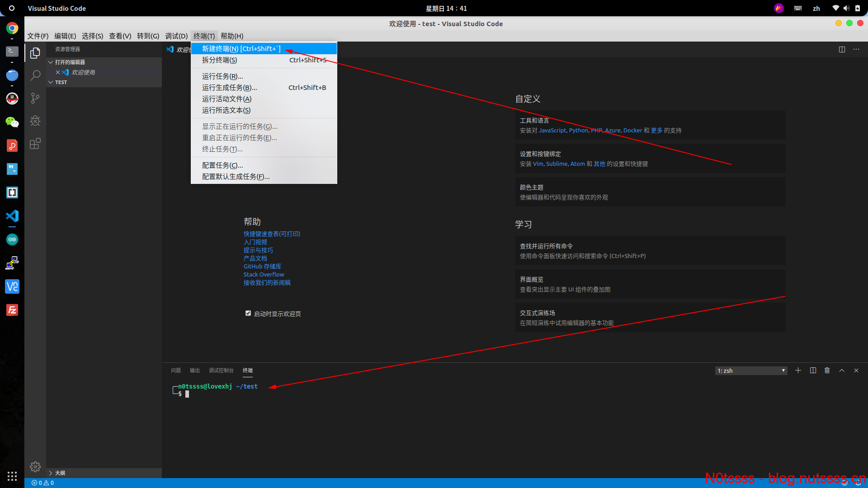Click the 界面概览 card
Image resolution: width=868 pixels, height=488 pixels.
(650, 284)
